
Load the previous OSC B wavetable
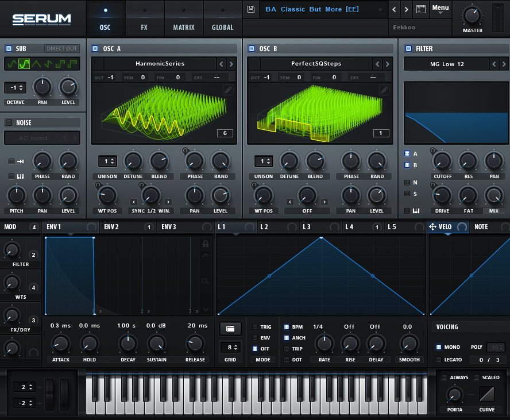coord(378,64)
